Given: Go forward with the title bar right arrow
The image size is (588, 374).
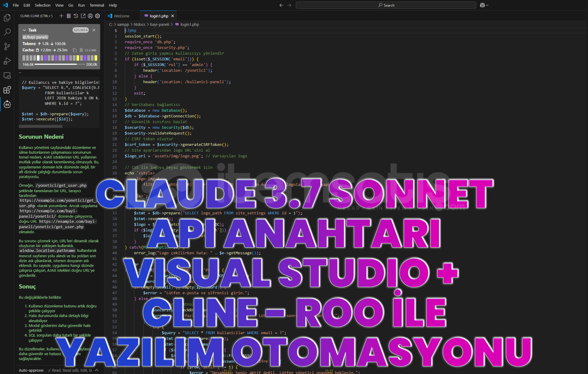Looking at the screenshot, I should 289,5.
